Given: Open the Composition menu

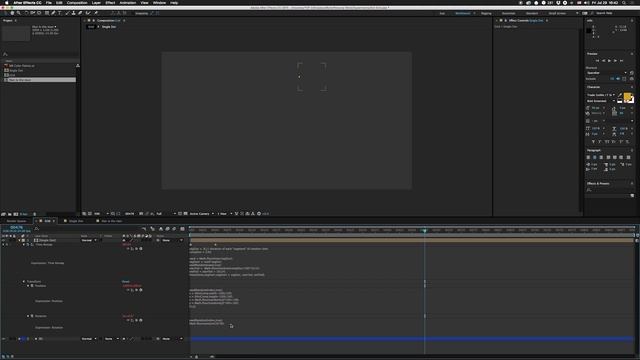Looking at the screenshot, I should coord(77,3).
